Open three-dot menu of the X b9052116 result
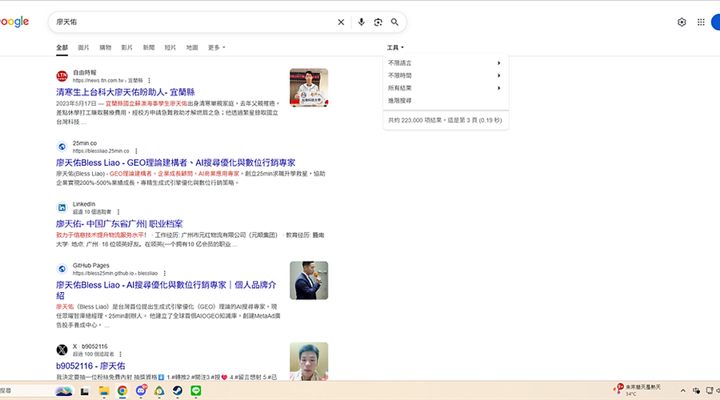Screen dimensions: 720x400 pyautogui.click(x=121, y=354)
